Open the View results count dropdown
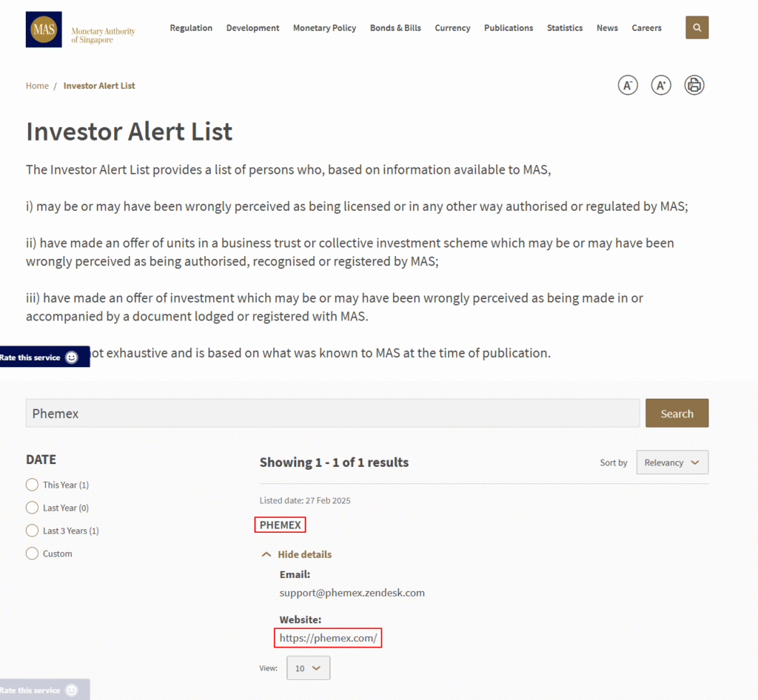 click(308, 667)
